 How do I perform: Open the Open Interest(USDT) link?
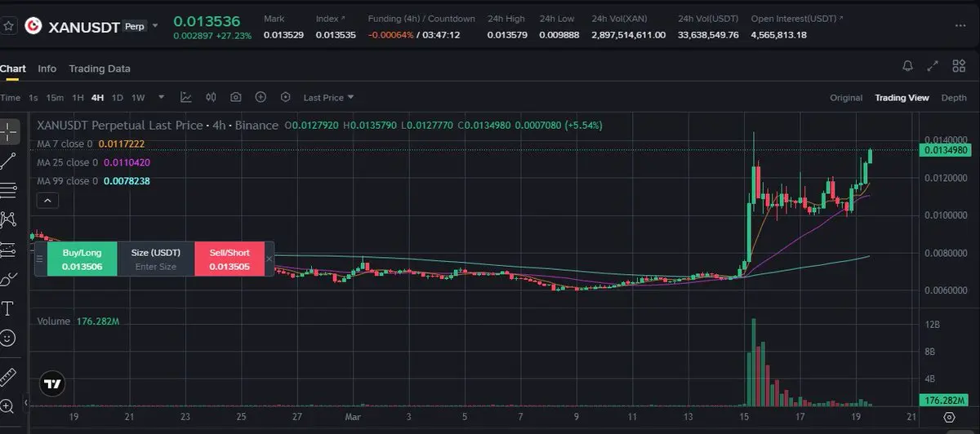(796, 19)
